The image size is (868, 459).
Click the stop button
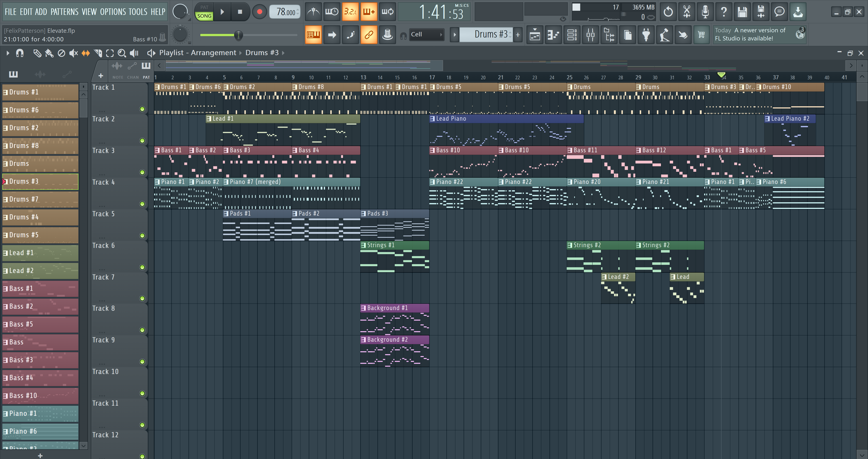(x=240, y=12)
